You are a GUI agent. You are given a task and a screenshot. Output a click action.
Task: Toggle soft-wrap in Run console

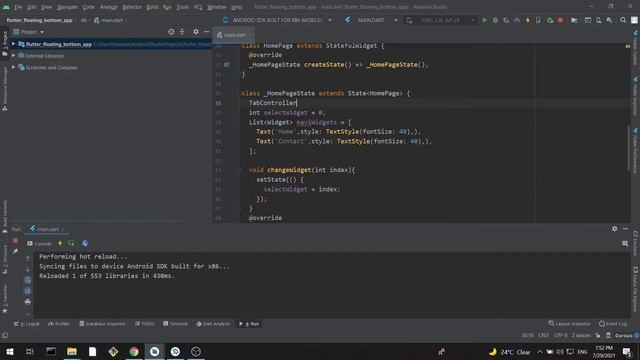[27, 280]
